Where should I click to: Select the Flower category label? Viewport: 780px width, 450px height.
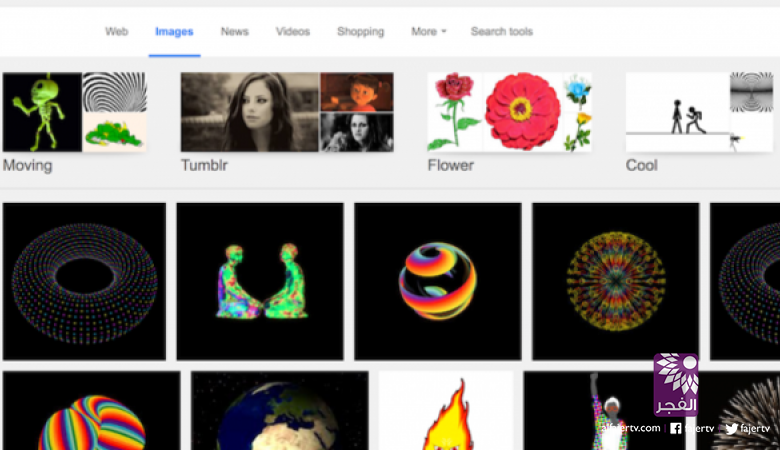[450, 165]
